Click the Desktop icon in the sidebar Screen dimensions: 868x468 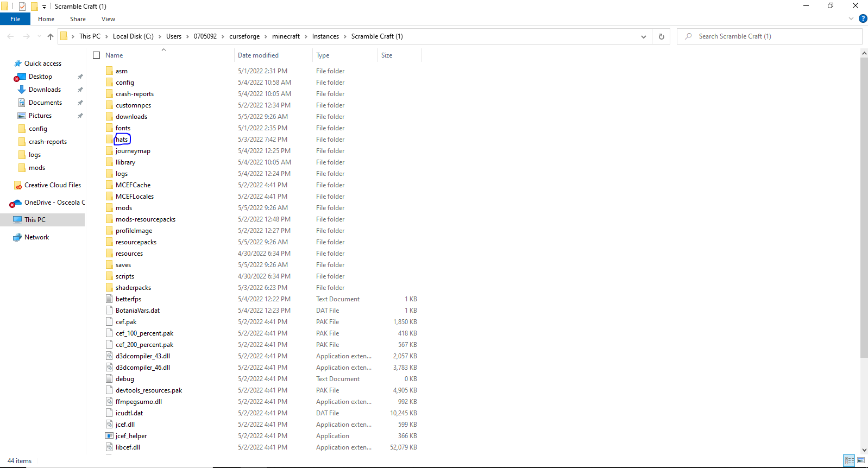click(x=22, y=77)
